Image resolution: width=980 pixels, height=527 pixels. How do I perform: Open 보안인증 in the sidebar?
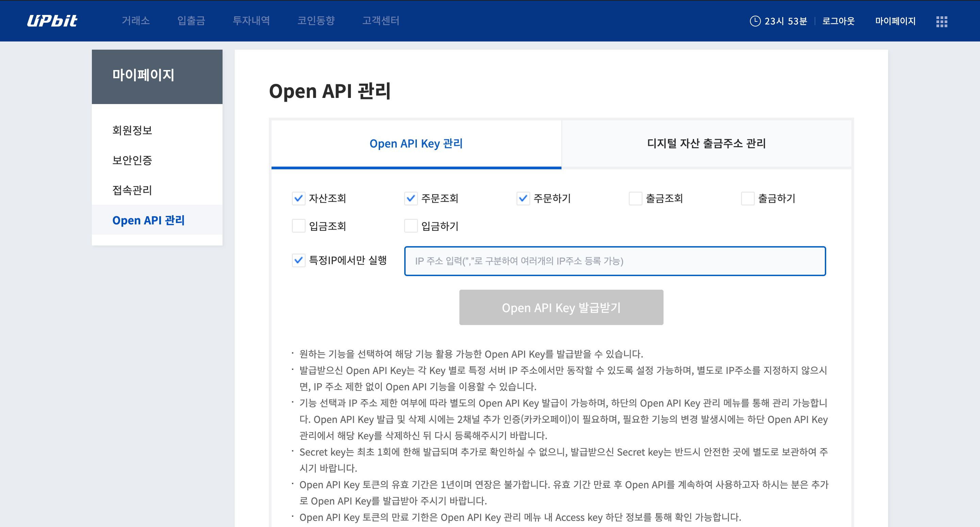click(132, 160)
